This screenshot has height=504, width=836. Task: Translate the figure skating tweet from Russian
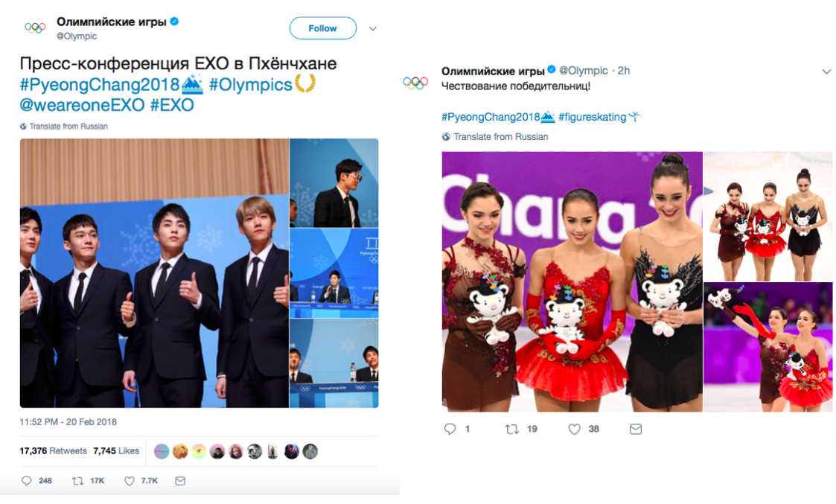click(x=500, y=137)
